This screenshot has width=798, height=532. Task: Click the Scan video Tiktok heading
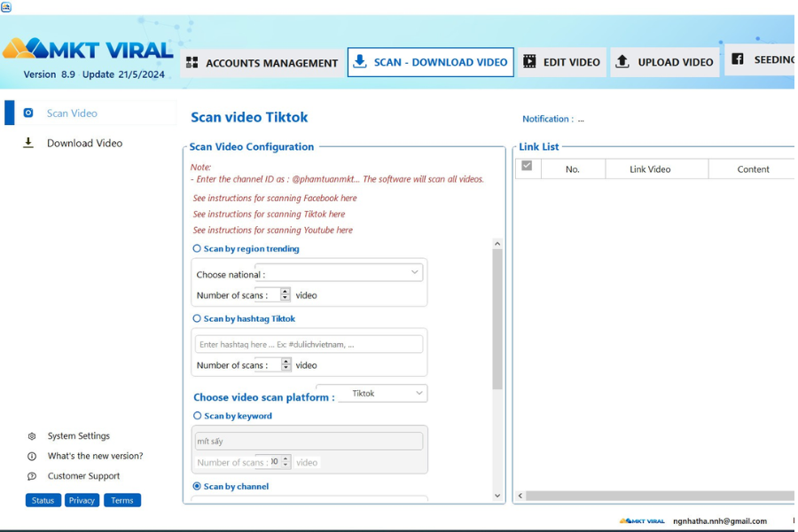coord(249,117)
